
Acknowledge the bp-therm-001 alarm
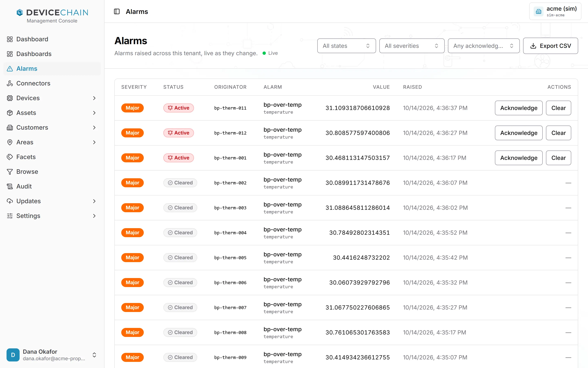pyautogui.click(x=519, y=158)
